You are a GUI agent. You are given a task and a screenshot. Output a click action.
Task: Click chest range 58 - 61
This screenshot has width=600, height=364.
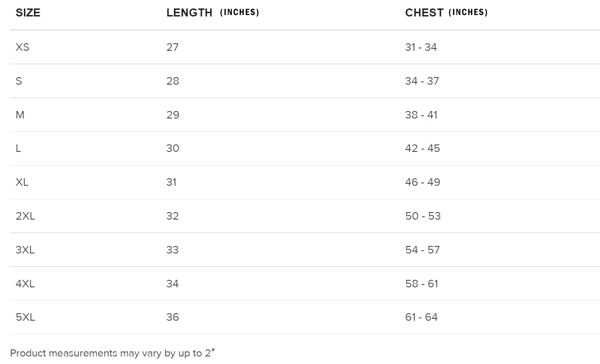[422, 284]
